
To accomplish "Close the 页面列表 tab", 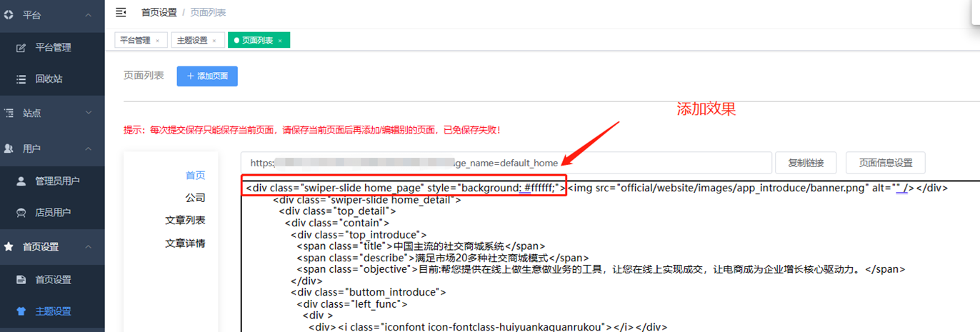I will tap(280, 41).
